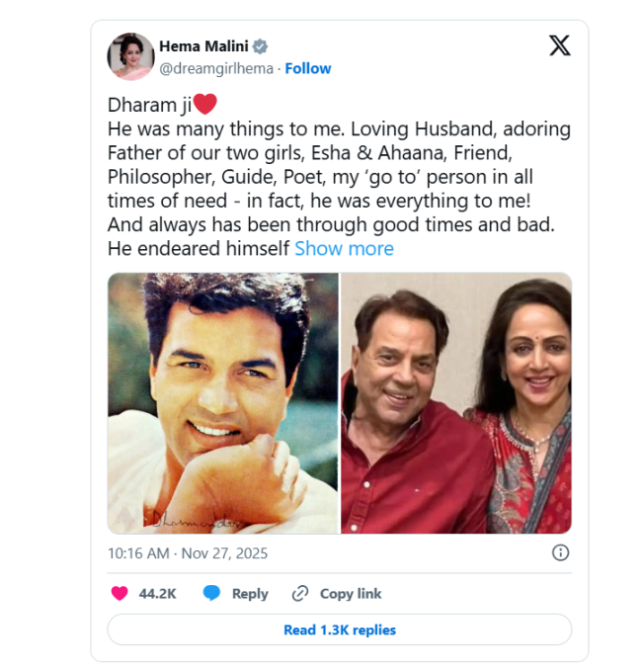Expand the tweet with Show more

point(344,249)
